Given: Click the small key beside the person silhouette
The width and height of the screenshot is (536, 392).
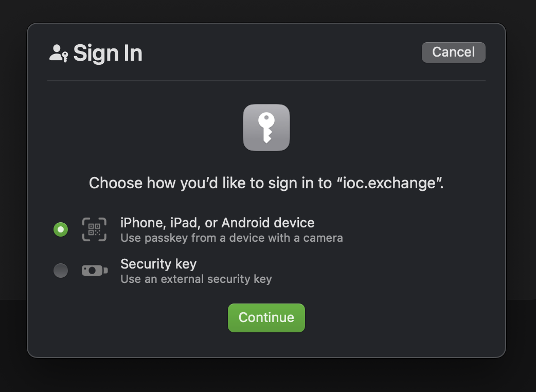Looking at the screenshot, I should click(x=65, y=57).
